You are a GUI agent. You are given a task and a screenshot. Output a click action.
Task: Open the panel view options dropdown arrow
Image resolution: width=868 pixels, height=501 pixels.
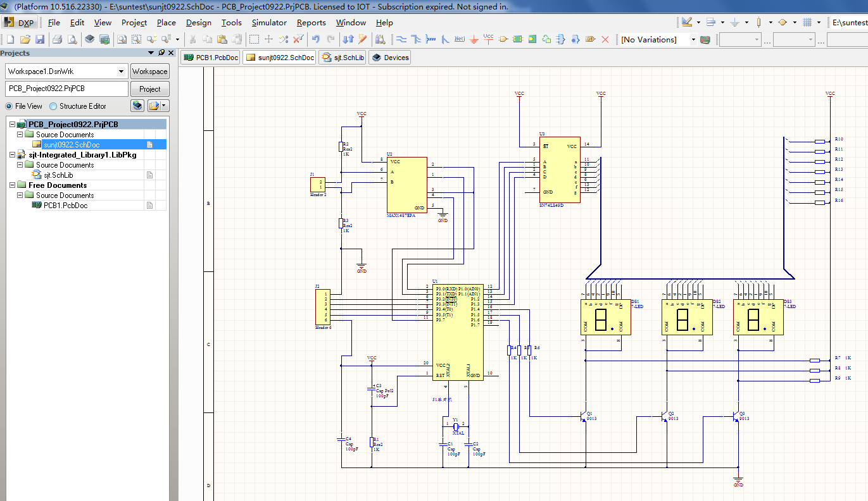165,106
